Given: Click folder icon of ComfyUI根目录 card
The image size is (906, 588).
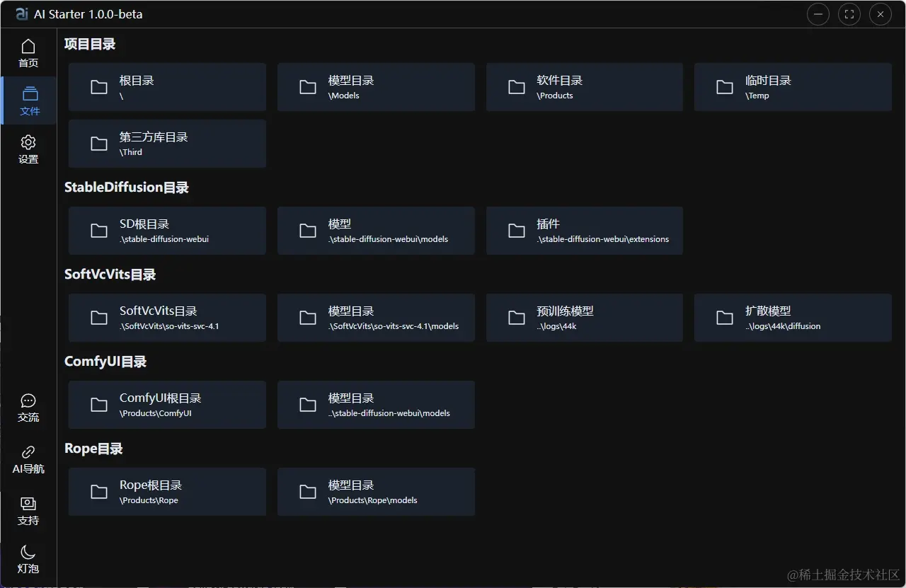Looking at the screenshot, I should pyautogui.click(x=99, y=405).
